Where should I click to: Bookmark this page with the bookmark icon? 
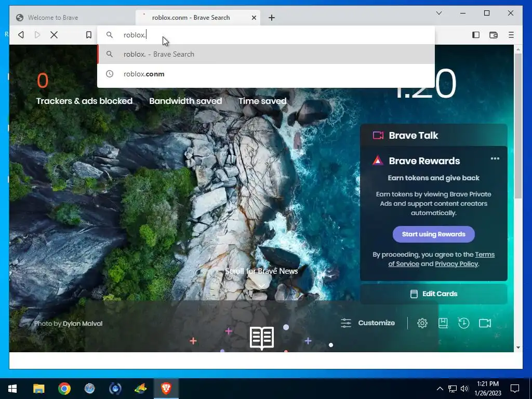pos(88,35)
